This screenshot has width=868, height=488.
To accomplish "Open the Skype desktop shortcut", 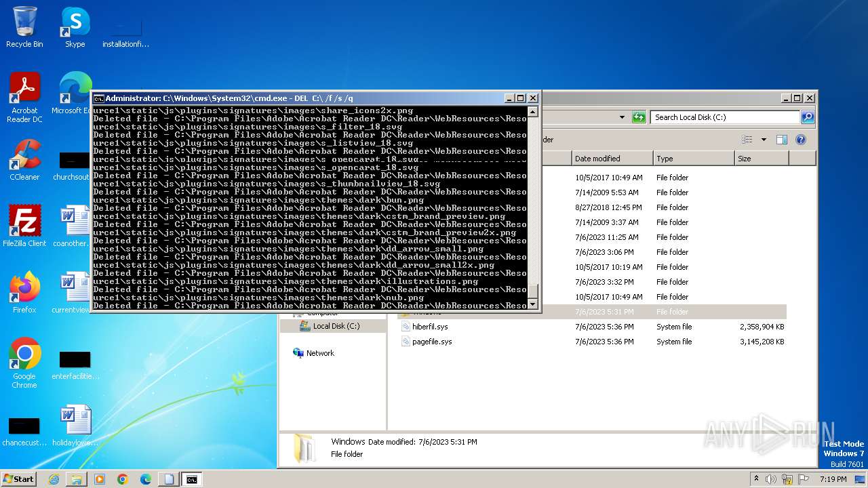I will point(75,27).
